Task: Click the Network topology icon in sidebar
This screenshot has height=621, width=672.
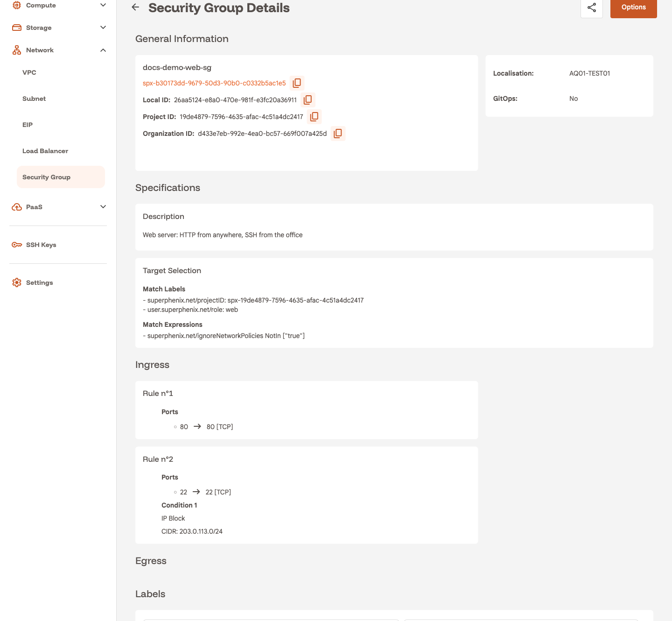Action: tap(17, 50)
